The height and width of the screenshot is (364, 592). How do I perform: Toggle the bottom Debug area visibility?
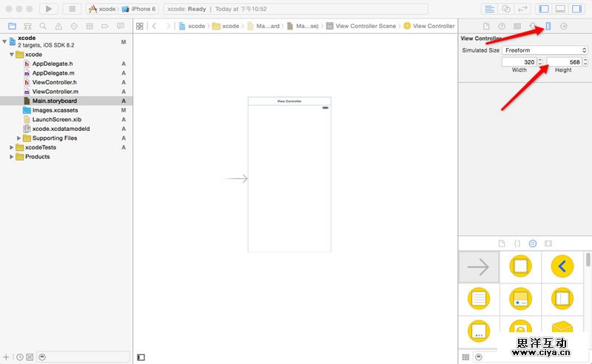pos(560,9)
